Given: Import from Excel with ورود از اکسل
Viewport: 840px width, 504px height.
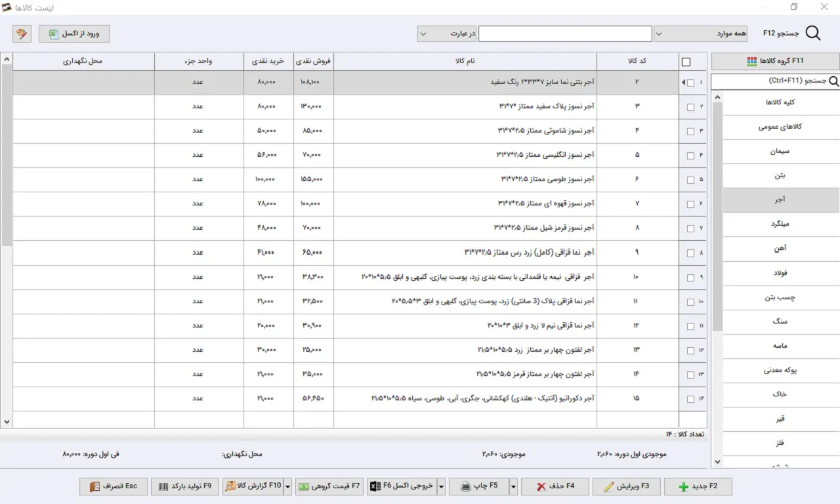Looking at the screenshot, I should coord(73,33).
